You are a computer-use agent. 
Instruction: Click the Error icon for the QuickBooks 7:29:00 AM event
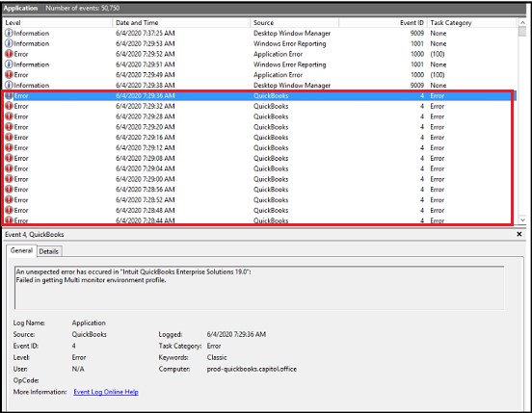click(9, 179)
